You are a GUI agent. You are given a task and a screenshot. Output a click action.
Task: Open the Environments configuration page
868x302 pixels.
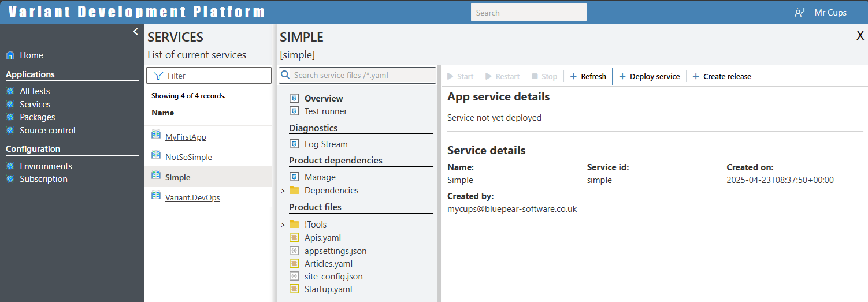tap(46, 166)
